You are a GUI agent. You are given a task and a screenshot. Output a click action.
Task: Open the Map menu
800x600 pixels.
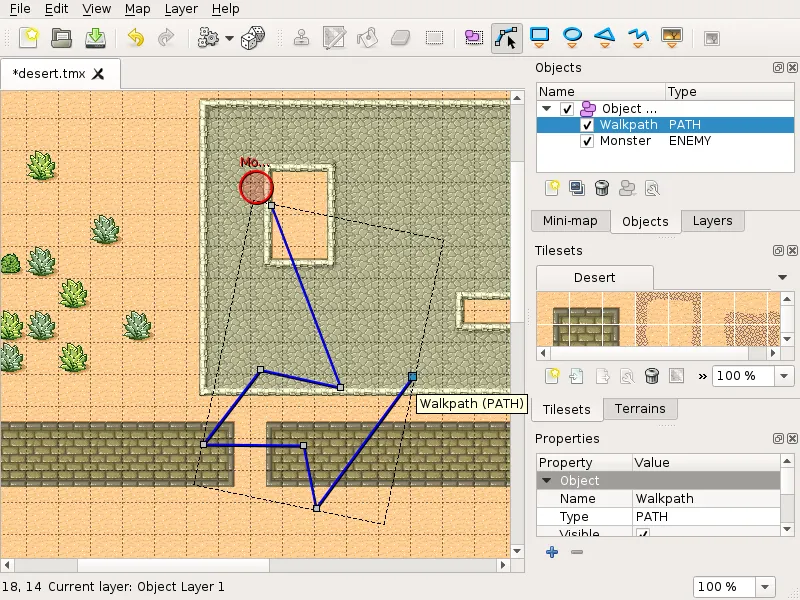(137, 9)
